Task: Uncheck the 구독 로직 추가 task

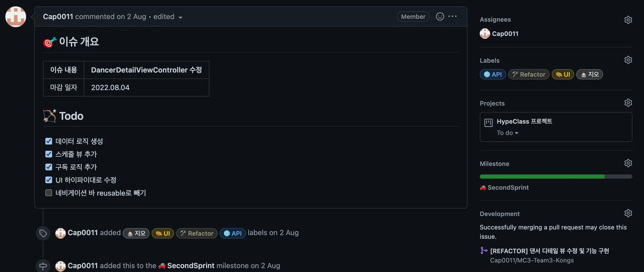Action: (49, 167)
